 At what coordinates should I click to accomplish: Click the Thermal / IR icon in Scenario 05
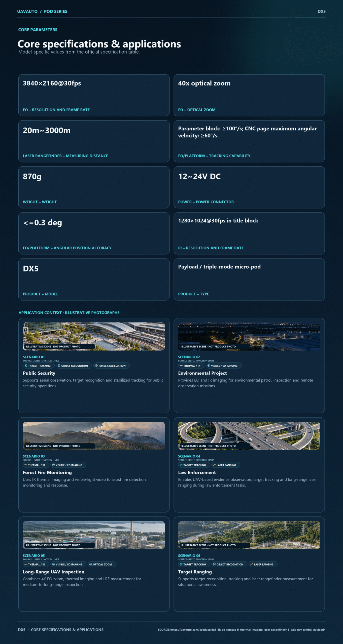[x=26, y=565]
